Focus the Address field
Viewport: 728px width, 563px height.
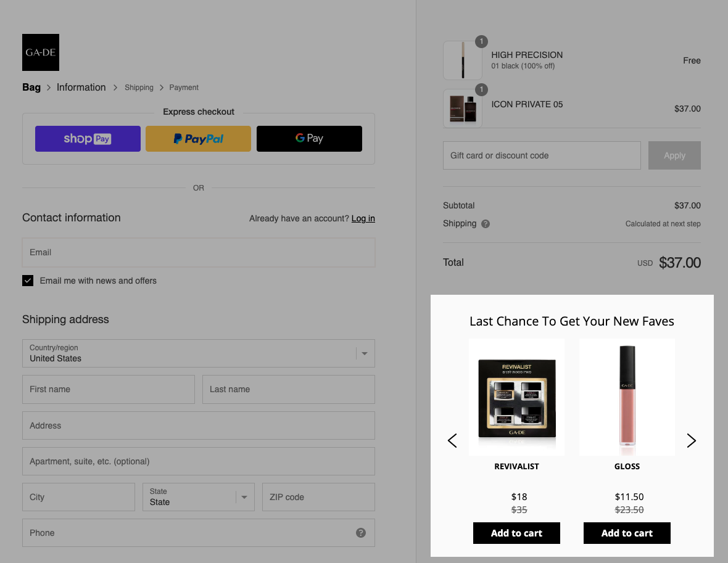[199, 425]
